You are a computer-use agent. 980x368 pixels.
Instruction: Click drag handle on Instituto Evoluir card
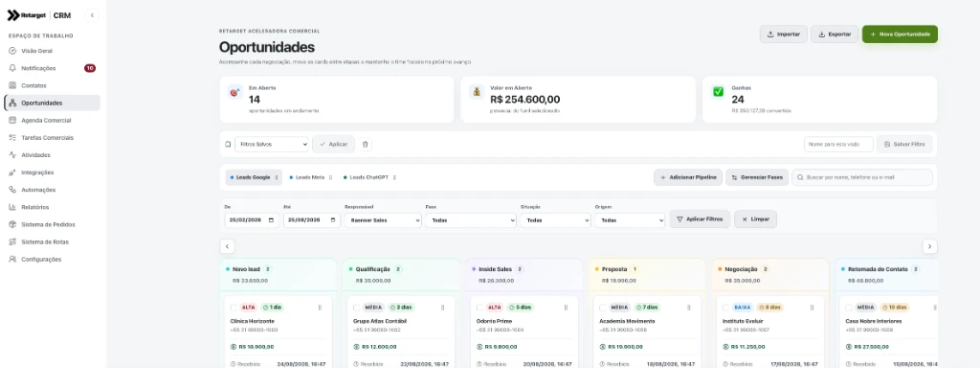(x=812, y=308)
